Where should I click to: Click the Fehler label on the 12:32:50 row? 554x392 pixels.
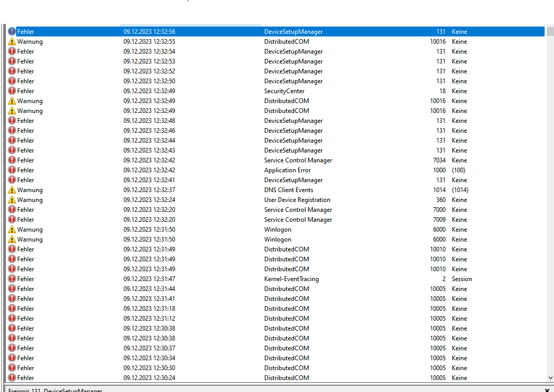26,81
